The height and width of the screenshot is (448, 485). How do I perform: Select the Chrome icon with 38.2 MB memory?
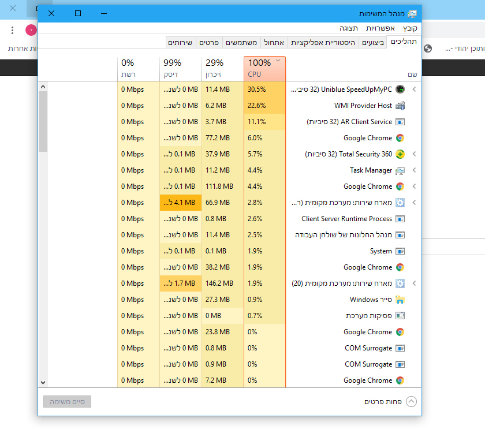[400, 267]
